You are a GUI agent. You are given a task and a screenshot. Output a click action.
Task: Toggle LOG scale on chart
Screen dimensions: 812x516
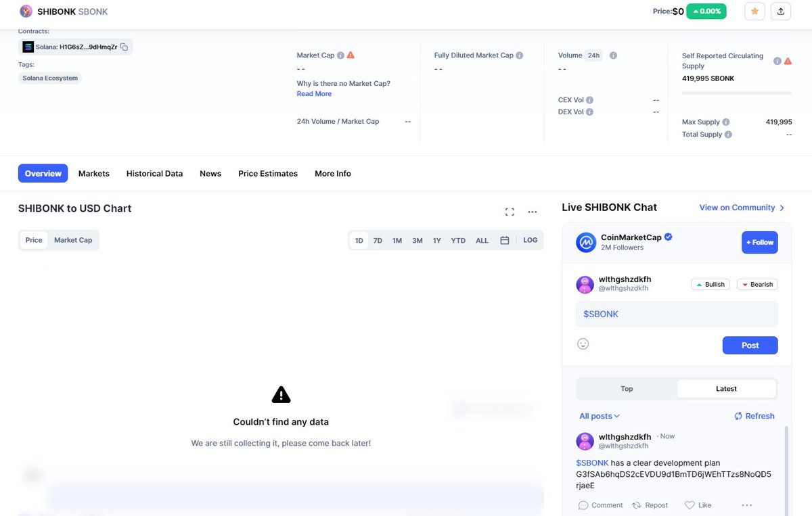[x=531, y=240]
